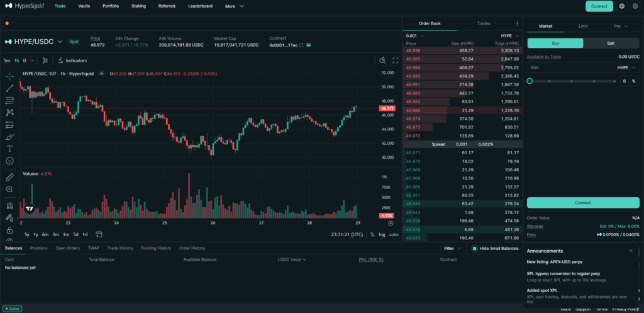Open the Open Orders tab

[67, 248]
